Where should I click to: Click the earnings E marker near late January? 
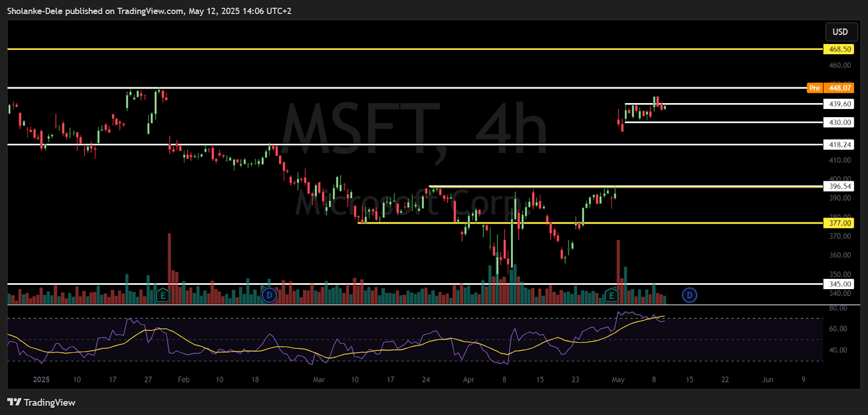point(163,296)
